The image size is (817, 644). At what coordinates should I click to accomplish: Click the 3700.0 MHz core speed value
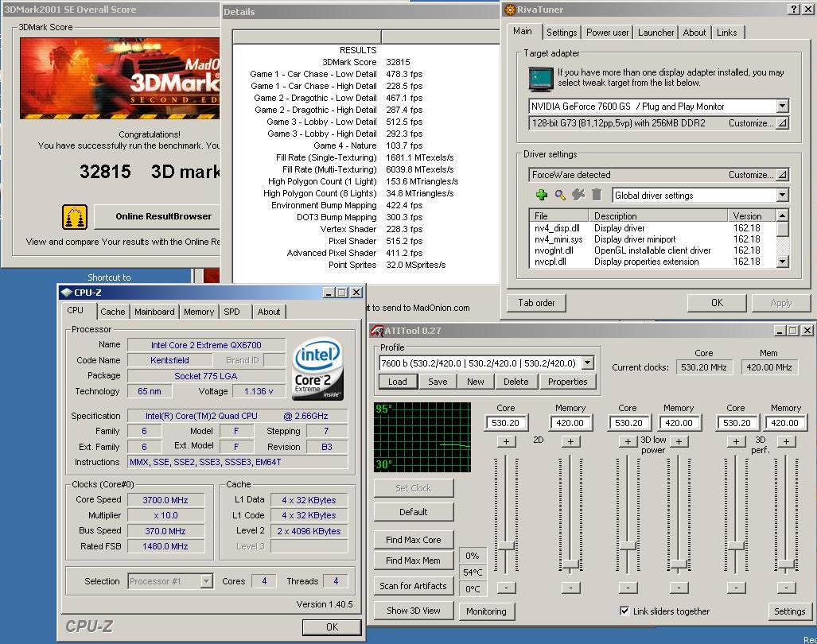[165, 500]
